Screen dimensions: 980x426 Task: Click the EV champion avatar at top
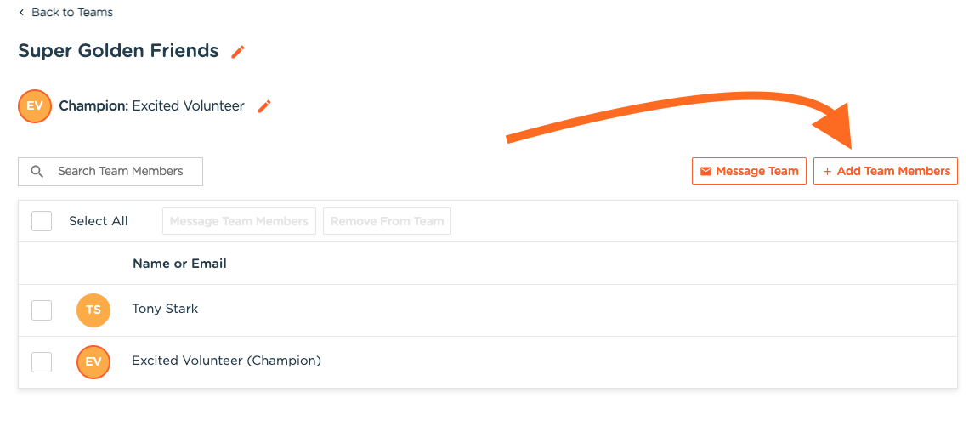[35, 106]
